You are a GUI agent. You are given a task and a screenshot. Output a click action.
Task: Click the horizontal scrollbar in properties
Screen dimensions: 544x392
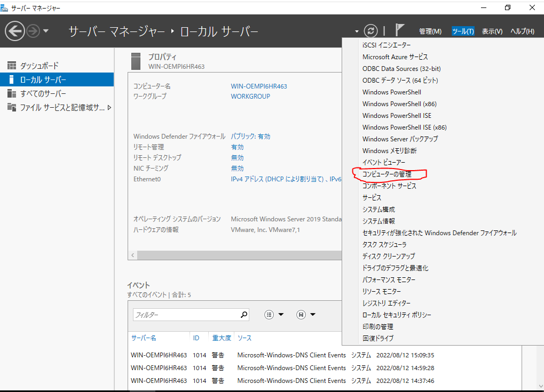[239, 255]
